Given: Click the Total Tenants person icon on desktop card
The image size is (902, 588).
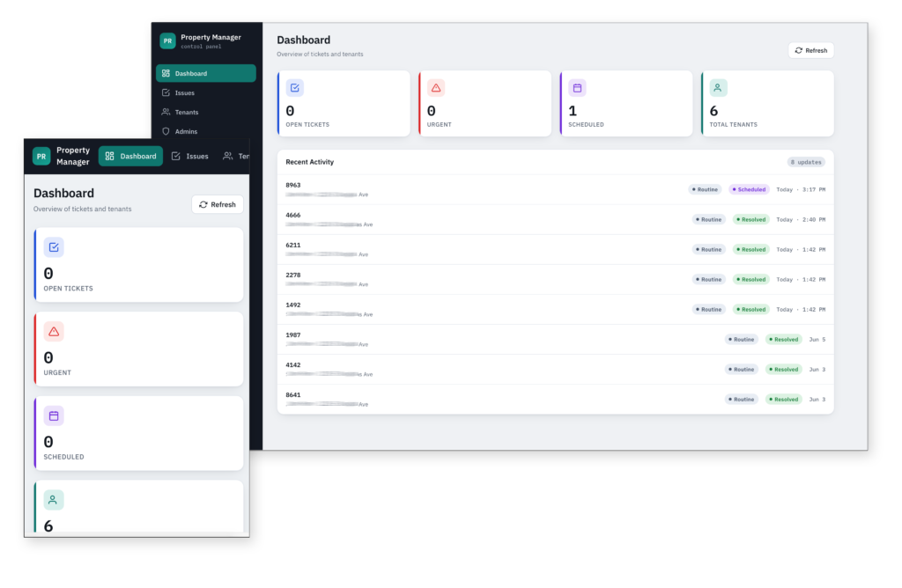Looking at the screenshot, I should (718, 88).
